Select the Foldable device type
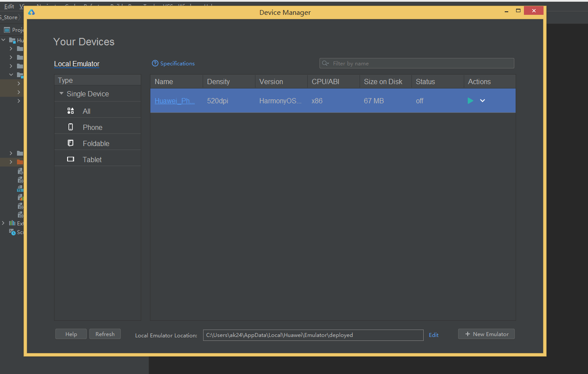Screen dimensions: 588x374 (x=98, y=143)
